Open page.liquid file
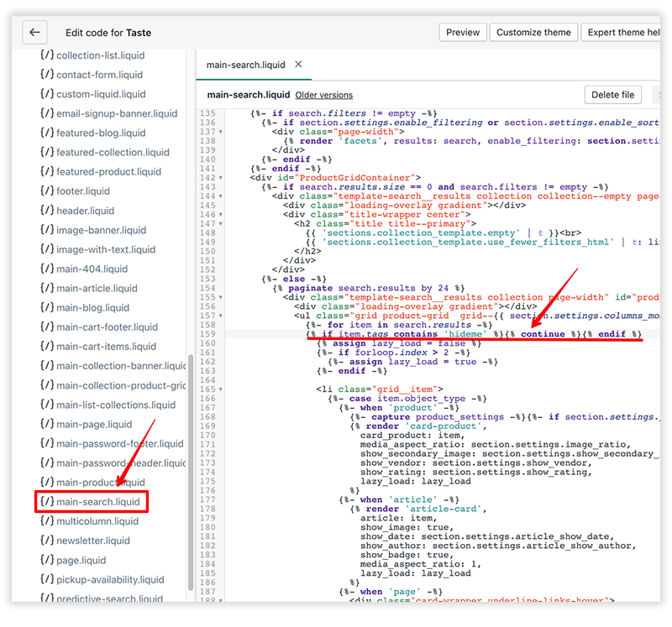Viewport: 672px width, 627px height. pos(73,560)
